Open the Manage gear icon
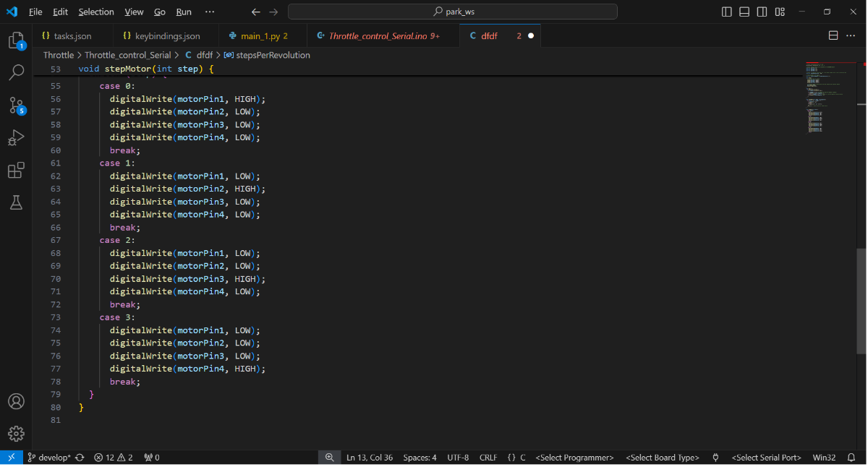This screenshot has width=868, height=467. [x=16, y=434]
